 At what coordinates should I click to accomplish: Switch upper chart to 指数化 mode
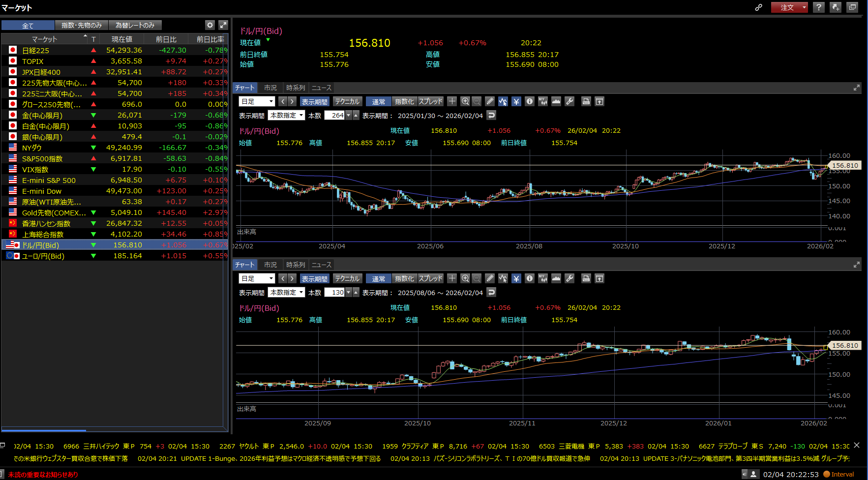404,101
